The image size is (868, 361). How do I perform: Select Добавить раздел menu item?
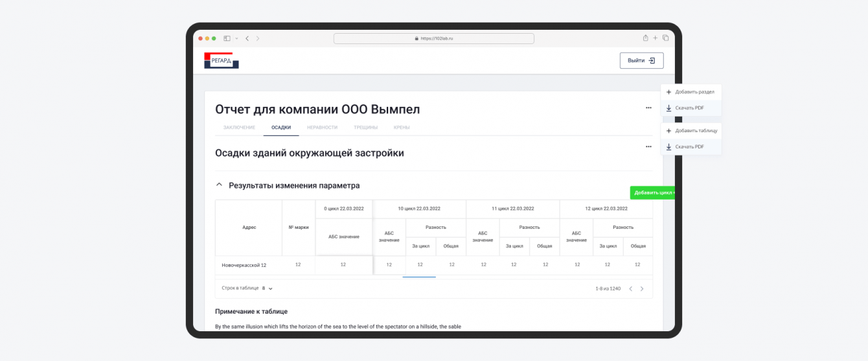tap(691, 92)
